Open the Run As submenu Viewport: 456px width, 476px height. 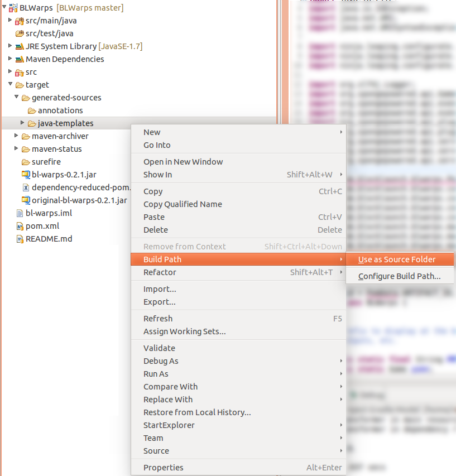point(238,374)
